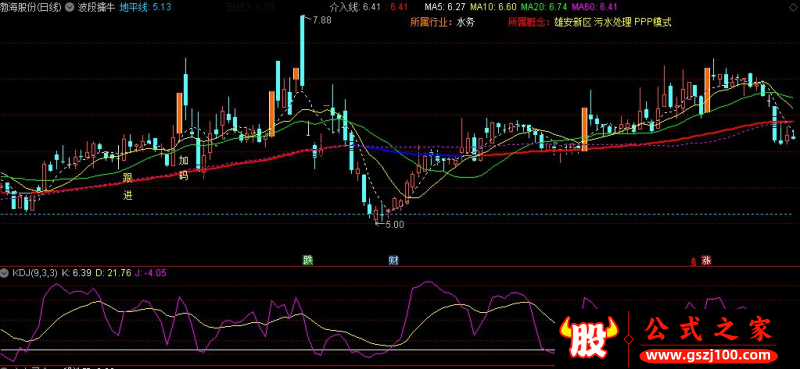Click the green 跌 marker icon
The height and width of the screenshot is (369, 800).
(307, 260)
